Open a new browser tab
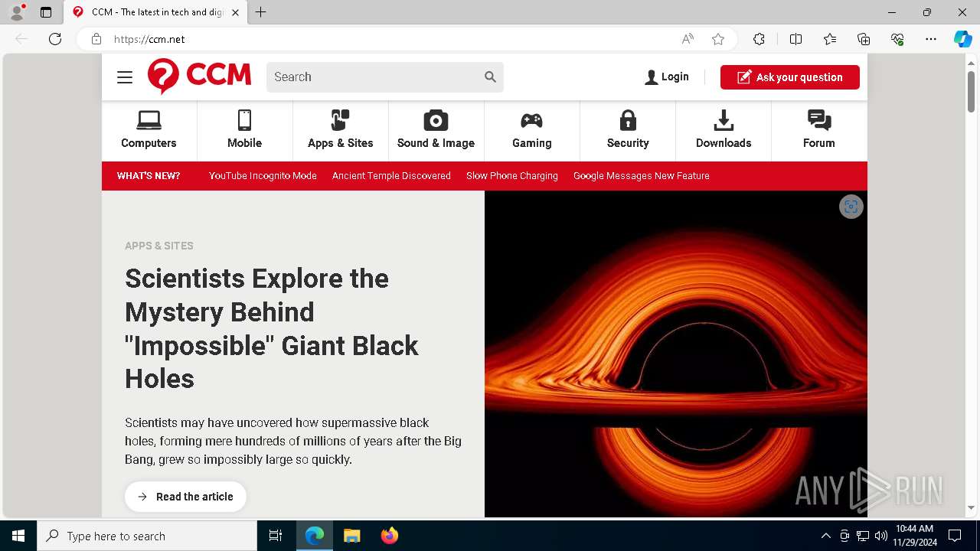The image size is (980, 551). pyautogui.click(x=260, y=12)
